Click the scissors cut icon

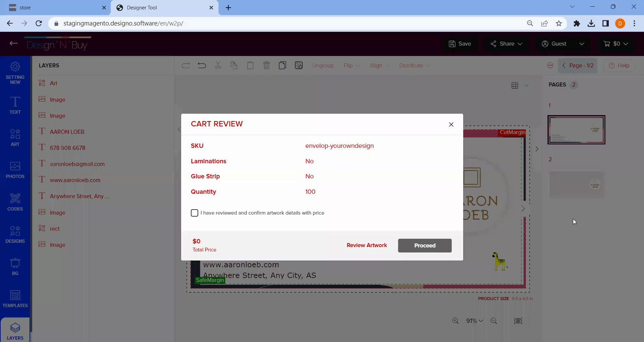218,65
